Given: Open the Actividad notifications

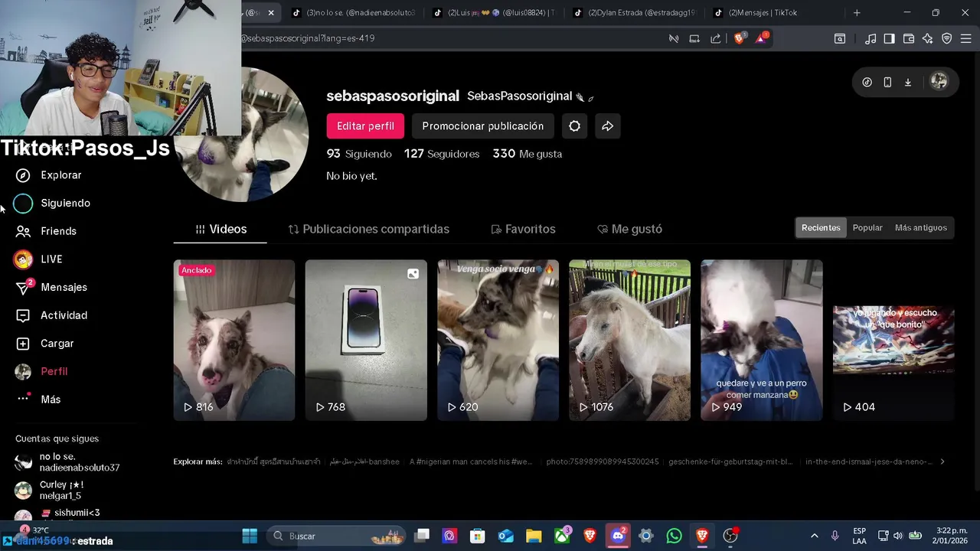Looking at the screenshot, I should click(x=51, y=315).
